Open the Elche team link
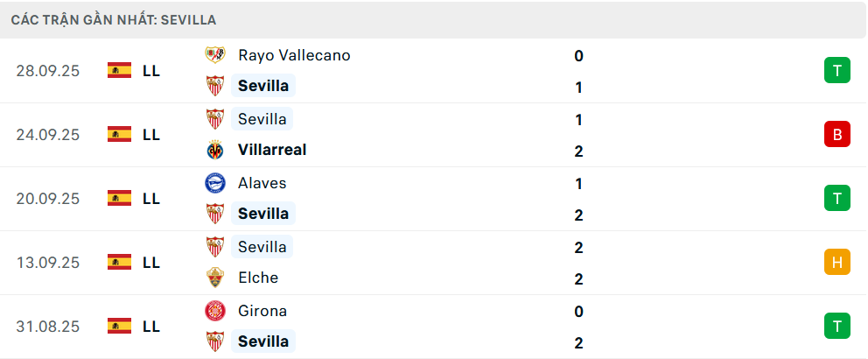Viewport: 868px width, 359px height. [258, 278]
